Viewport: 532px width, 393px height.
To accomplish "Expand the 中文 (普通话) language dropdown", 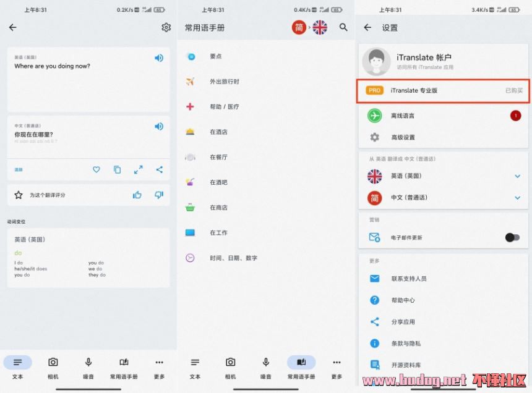I will pos(517,198).
